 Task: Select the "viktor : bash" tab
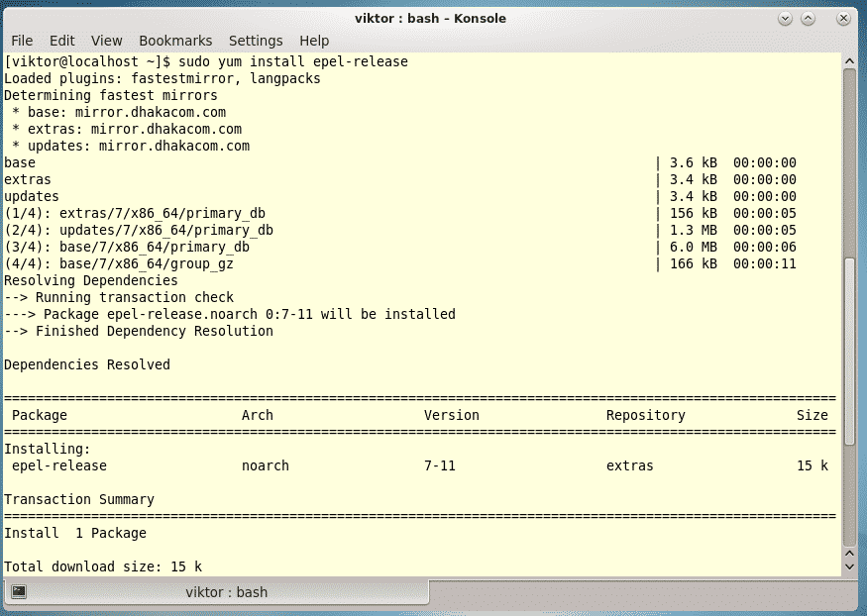point(226,592)
